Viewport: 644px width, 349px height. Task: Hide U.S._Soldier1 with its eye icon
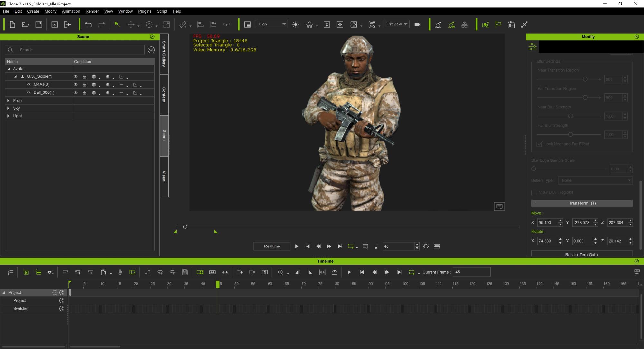76,77
